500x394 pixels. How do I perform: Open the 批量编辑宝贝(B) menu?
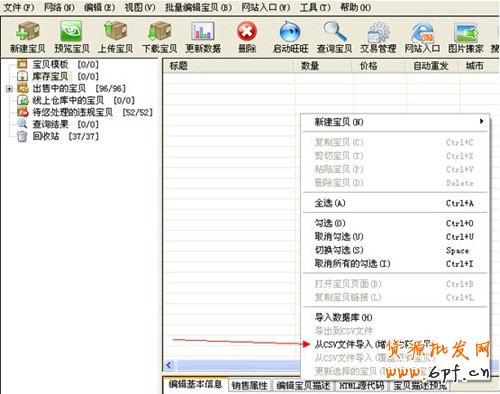click(x=198, y=7)
